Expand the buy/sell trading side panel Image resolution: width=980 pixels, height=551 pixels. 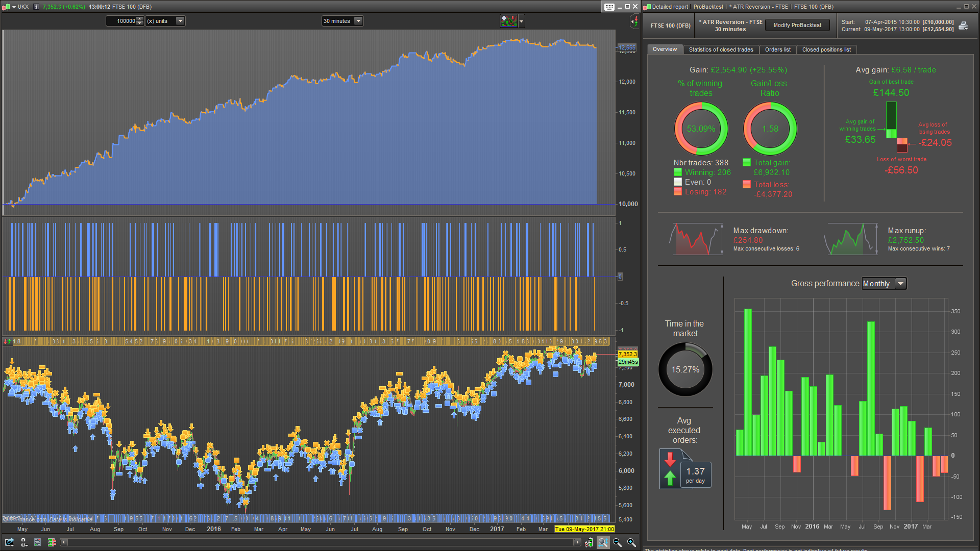point(634,21)
